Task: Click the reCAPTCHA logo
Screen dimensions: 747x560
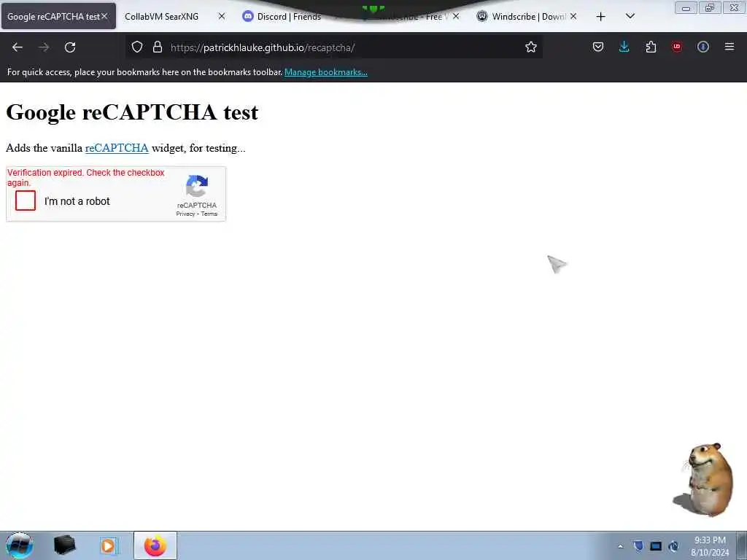Action: tap(197, 186)
